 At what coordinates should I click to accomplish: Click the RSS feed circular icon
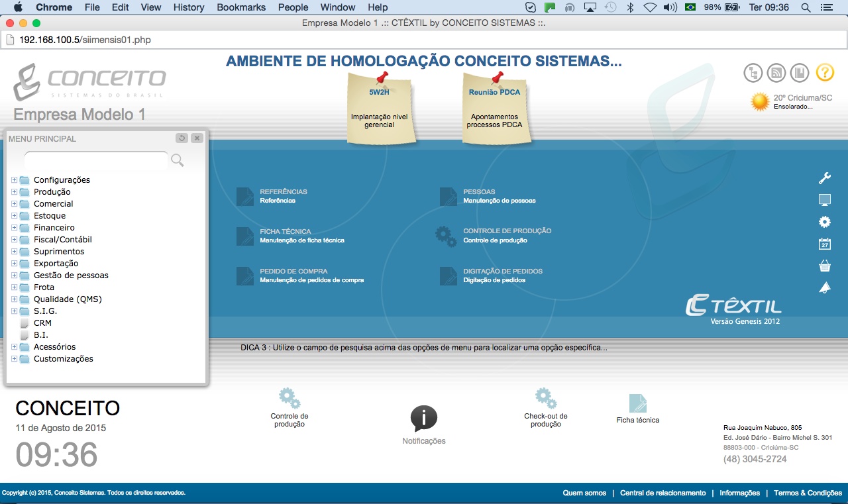[776, 72]
